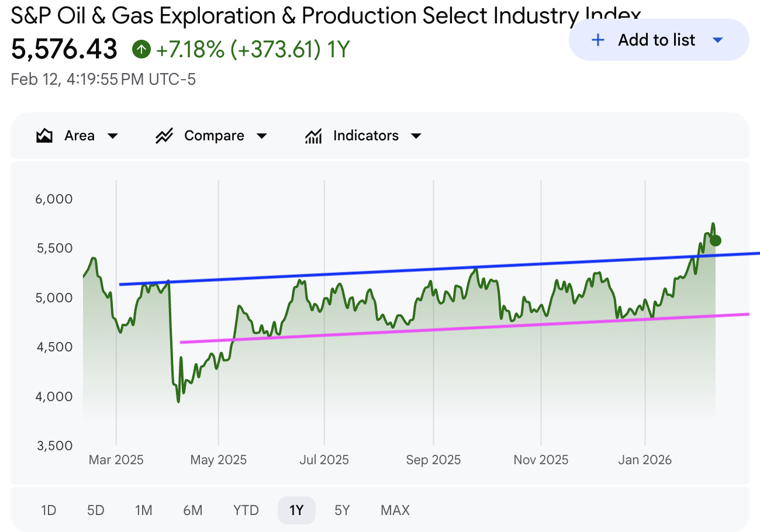Image resolution: width=760 pixels, height=532 pixels.
Task: Click the Area chart type icon
Action: tap(44, 136)
